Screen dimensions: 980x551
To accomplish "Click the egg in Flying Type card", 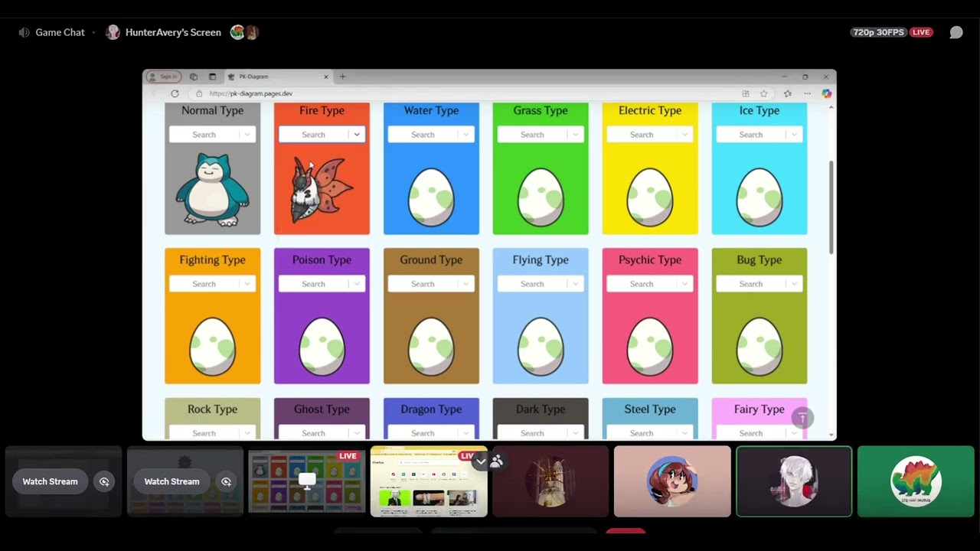I will pos(541,347).
